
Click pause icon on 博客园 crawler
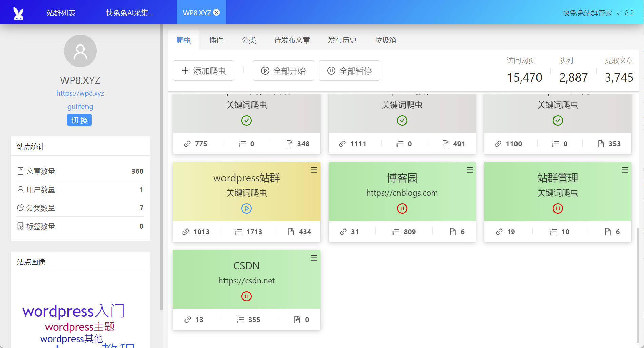(x=402, y=208)
